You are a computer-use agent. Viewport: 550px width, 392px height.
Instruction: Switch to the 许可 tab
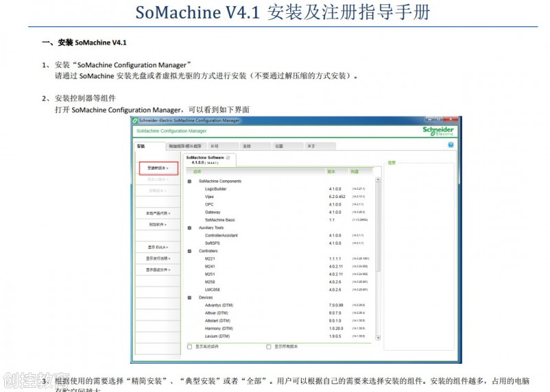[x=223, y=146]
